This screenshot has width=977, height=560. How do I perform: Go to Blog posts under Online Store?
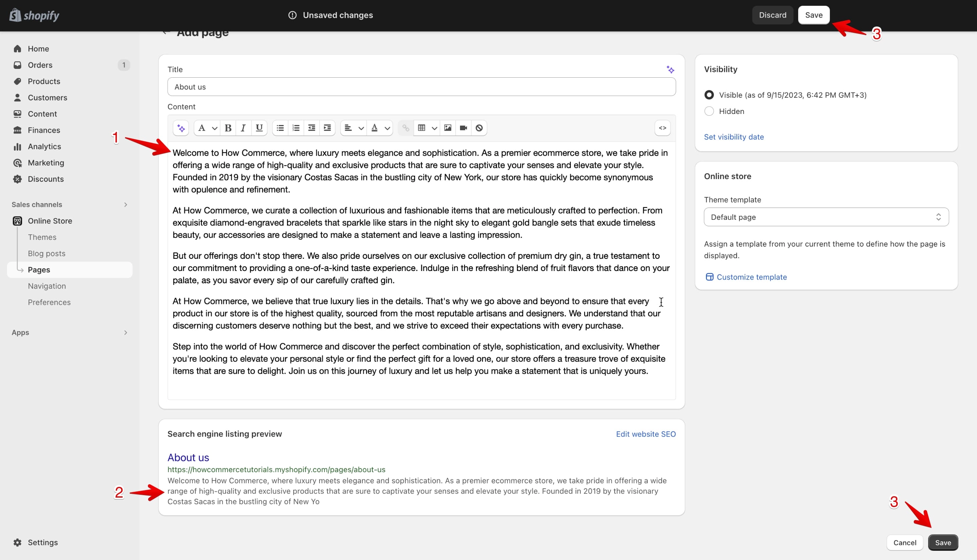click(46, 253)
